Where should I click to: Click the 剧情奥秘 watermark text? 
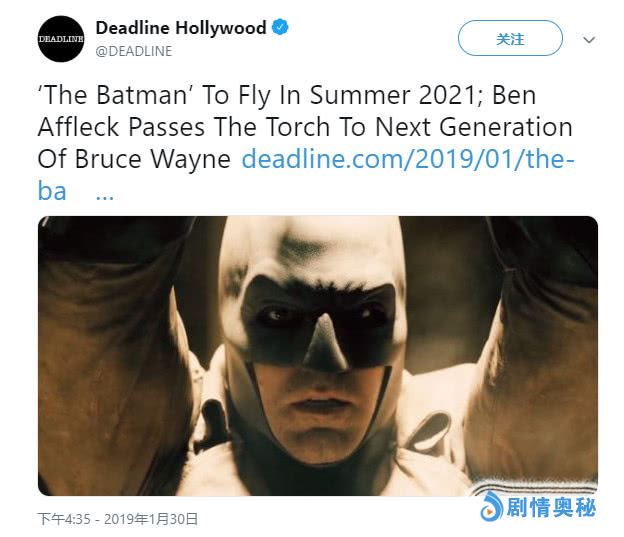551,508
